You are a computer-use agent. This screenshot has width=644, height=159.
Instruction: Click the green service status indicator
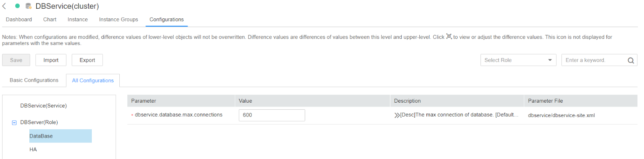(17, 6)
